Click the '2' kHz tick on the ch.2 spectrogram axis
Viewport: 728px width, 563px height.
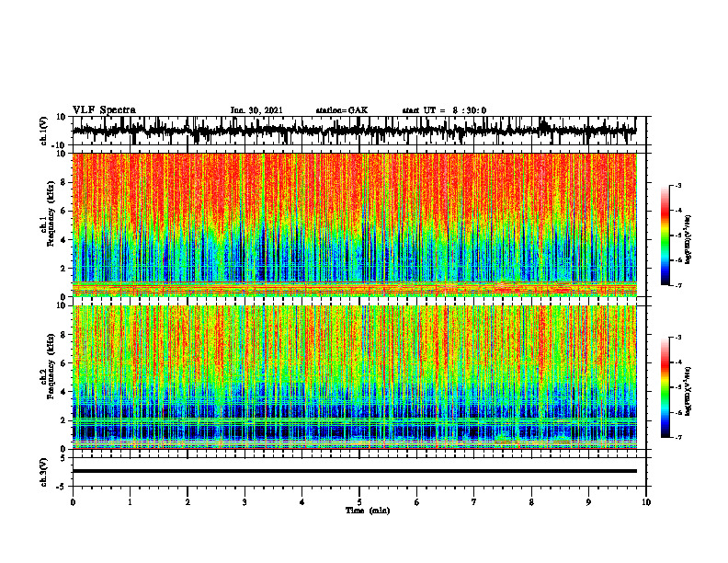(x=64, y=420)
